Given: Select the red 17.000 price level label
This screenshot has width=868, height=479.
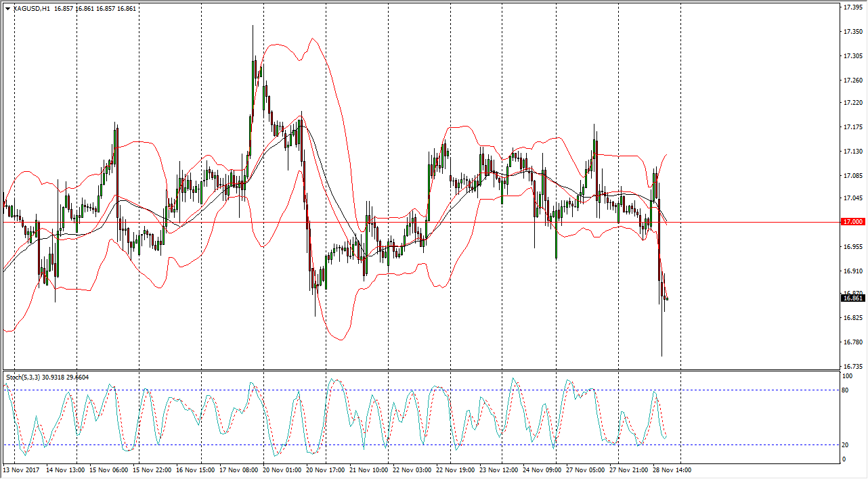Looking at the screenshot, I should [x=852, y=222].
